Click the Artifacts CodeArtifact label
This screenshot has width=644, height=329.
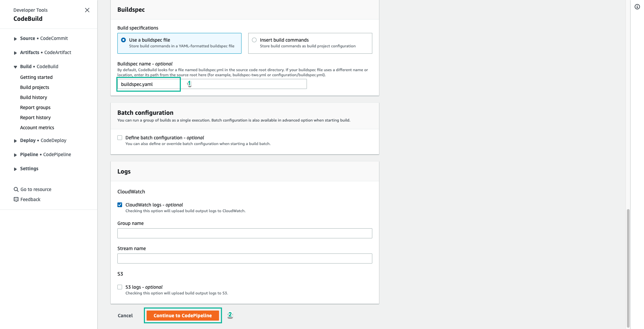point(46,52)
